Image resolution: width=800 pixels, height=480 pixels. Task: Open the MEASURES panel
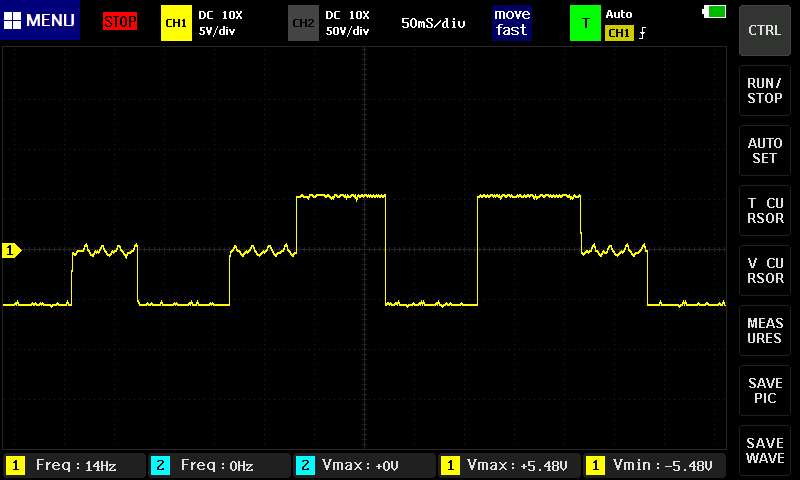(765, 331)
